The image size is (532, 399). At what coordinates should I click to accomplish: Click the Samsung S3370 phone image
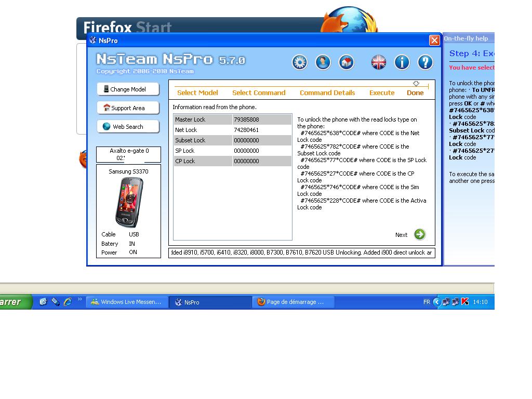129,202
